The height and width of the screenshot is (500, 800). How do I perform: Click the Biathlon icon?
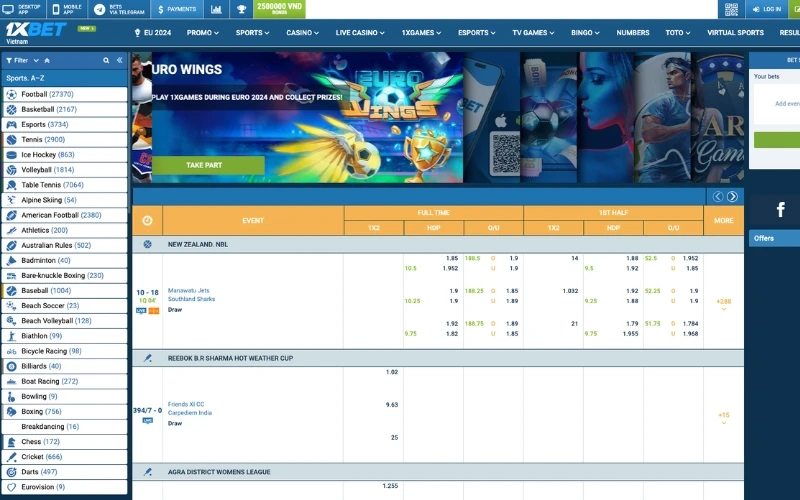point(11,336)
